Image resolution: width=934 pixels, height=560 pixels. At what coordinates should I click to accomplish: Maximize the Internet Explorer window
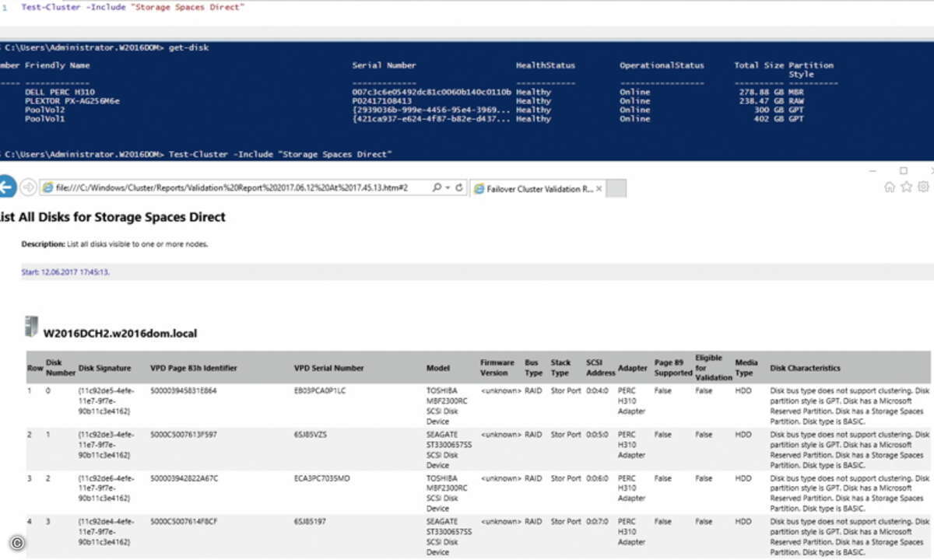coord(903,171)
